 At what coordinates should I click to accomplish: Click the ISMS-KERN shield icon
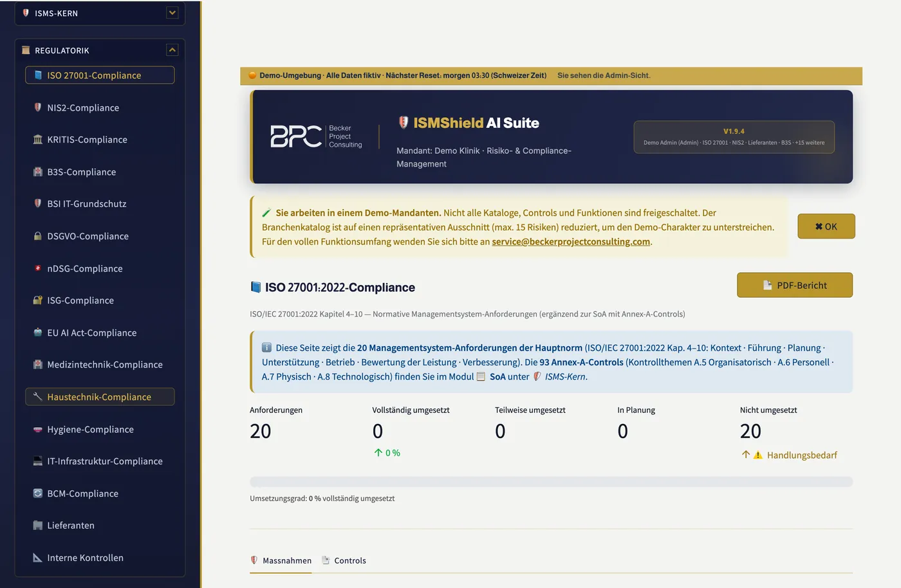(26, 13)
